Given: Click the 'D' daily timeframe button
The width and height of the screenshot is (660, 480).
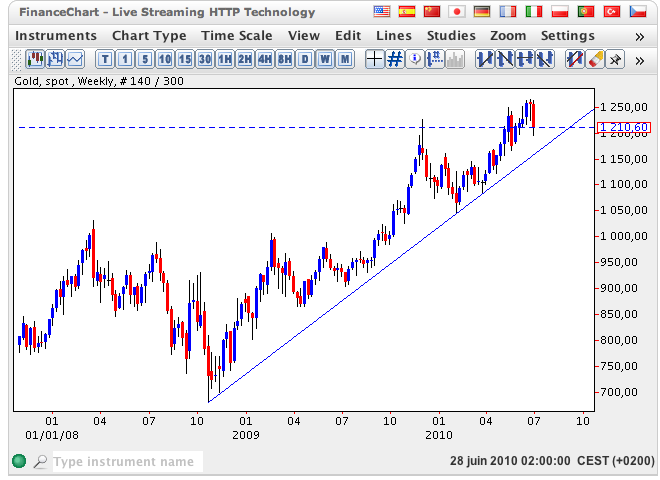Looking at the screenshot, I should point(305,59).
